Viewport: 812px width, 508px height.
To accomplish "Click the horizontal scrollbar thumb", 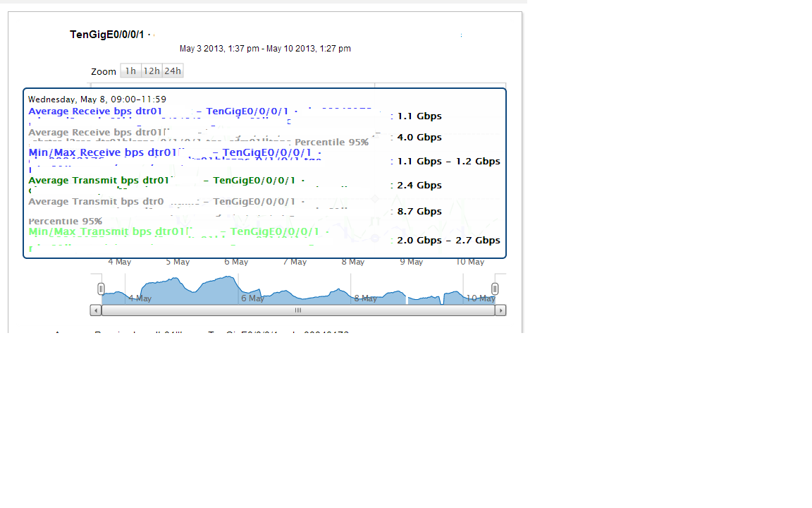I will tap(297, 310).
